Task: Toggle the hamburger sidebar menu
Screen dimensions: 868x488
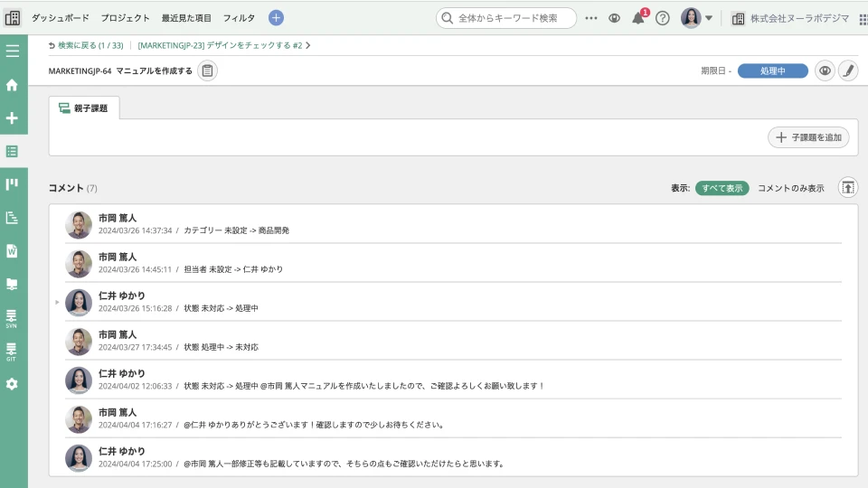Action: pyautogui.click(x=12, y=51)
